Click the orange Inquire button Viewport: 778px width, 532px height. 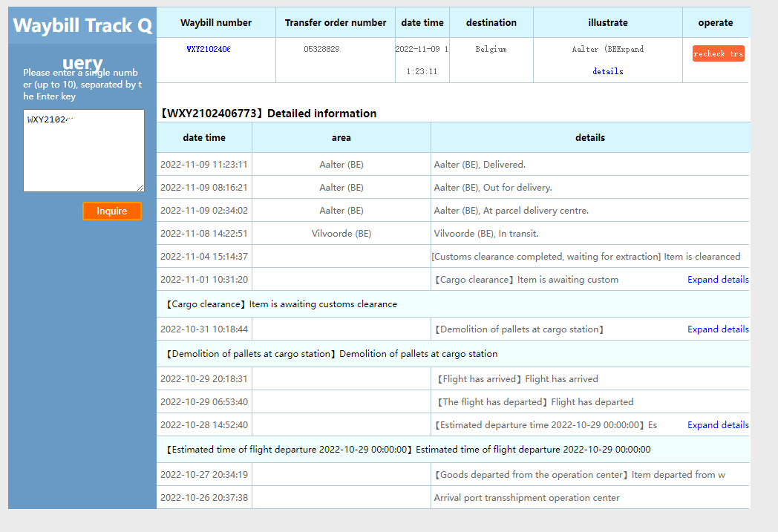[x=111, y=211]
